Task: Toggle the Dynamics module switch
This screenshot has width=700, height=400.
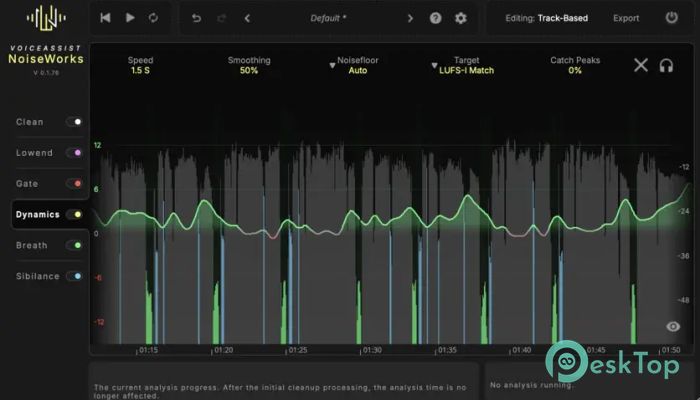Action: point(75,214)
